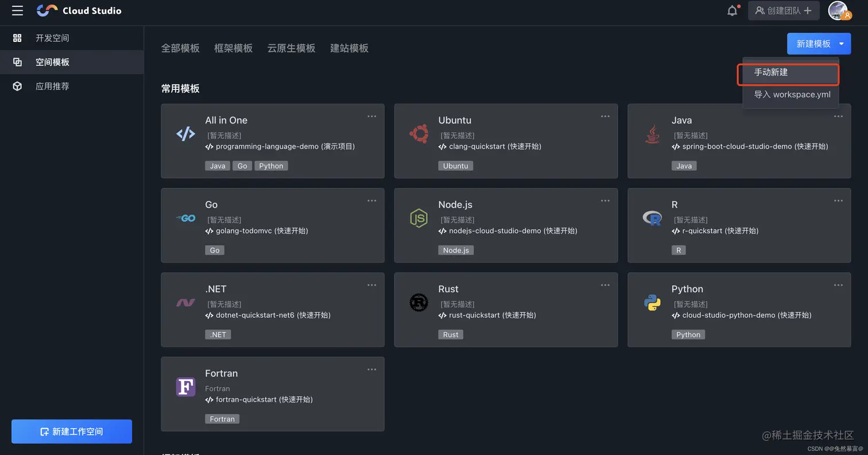Click the Rust tag under rust-quickstart
Screen dimensions: 868x455
coord(451,335)
